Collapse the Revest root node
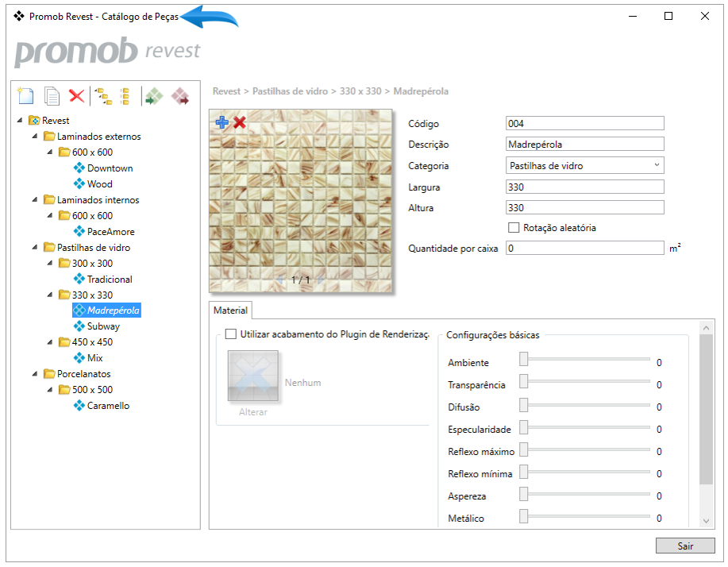The height and width of the screenshot is (567, 728). [x=20, y=120]
